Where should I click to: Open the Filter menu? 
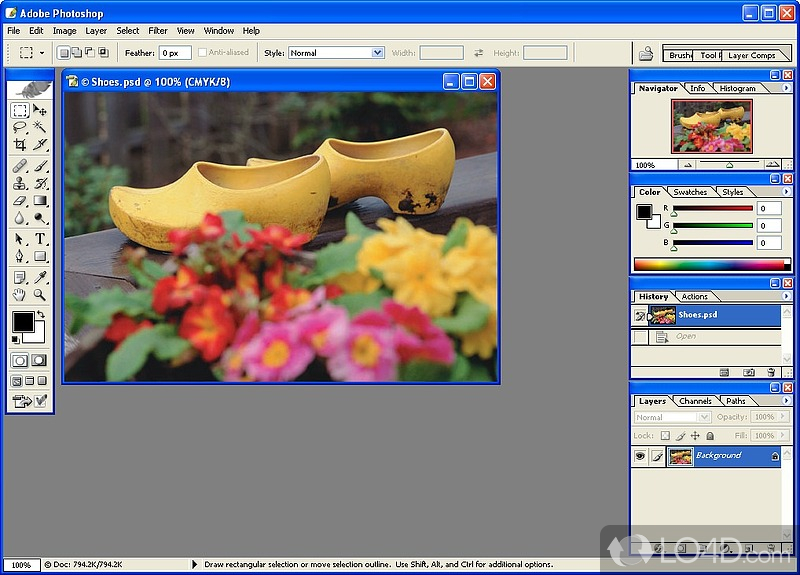[158, 31]
